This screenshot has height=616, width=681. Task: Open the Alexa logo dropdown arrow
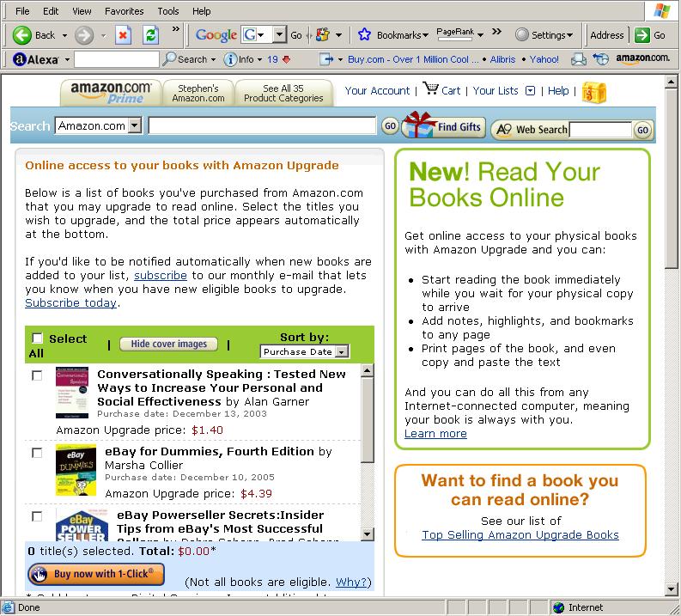coord(67,59)
